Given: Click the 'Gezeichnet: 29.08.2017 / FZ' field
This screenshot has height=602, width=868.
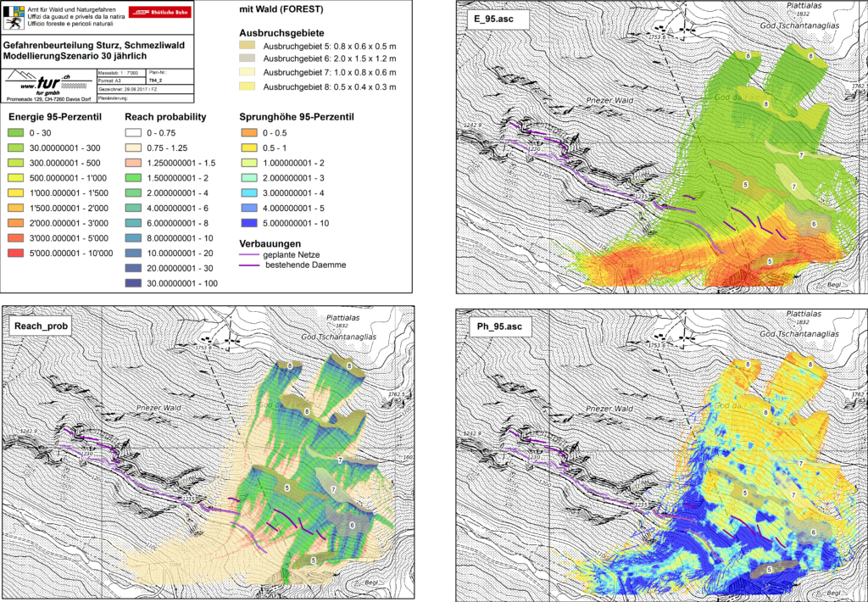Looking at the screenshot, I should coord(127,89).
